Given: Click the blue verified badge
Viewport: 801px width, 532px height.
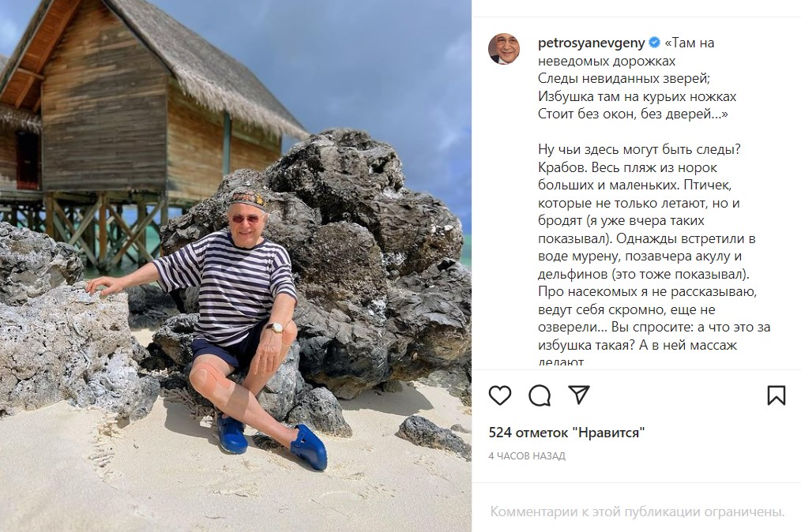Looking at the screenshot, I should pos(654,43).
